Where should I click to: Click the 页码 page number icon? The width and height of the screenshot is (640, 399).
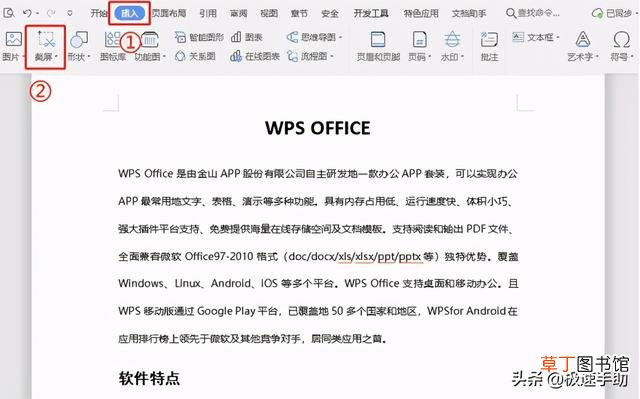click(x=419, y=40)
